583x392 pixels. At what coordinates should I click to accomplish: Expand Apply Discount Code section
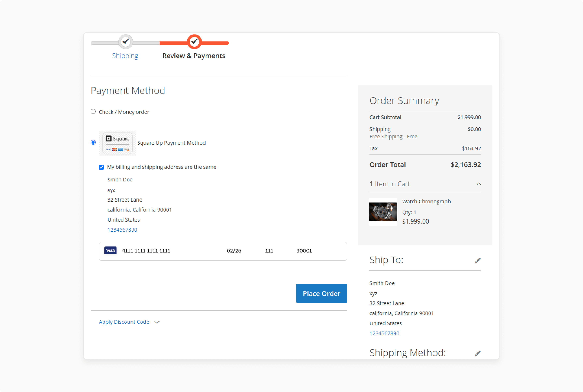click(124, 322)
